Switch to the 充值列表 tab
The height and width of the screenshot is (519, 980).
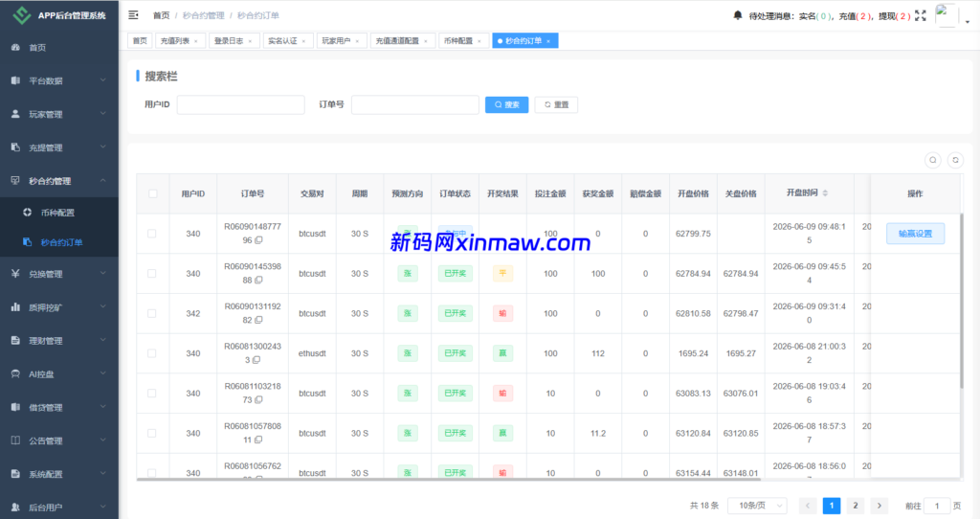[x=175, y=40]
